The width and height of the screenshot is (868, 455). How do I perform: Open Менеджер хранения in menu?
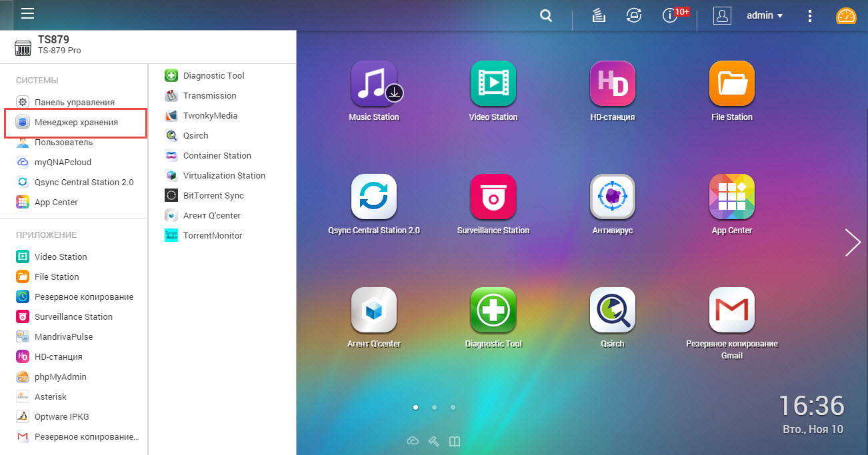[75, 123]
